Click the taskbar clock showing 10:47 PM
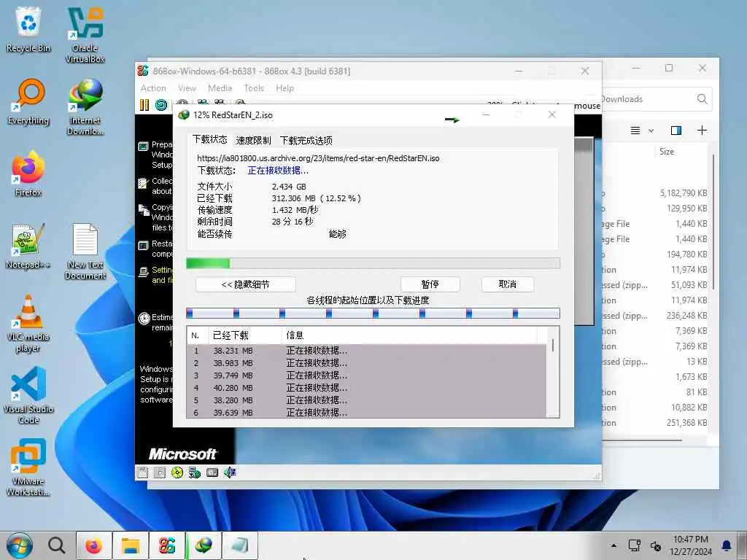Viewport: 747px width, 560px height. 691,545
